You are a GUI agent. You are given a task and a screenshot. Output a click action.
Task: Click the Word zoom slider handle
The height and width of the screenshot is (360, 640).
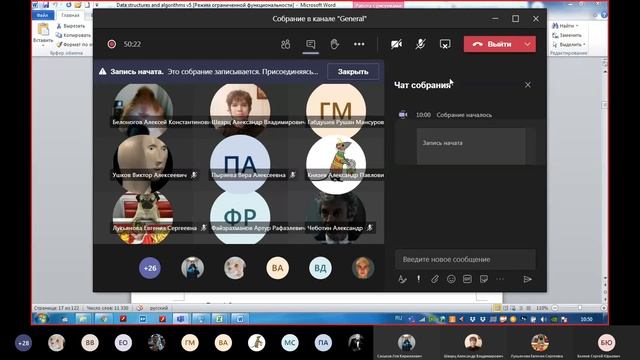coord(580,308)
